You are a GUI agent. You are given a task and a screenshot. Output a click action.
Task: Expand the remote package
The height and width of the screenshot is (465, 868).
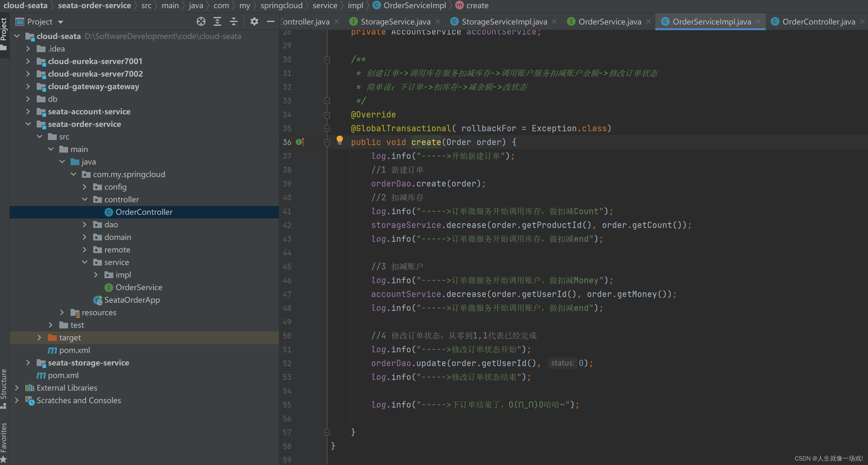point(85,250)
